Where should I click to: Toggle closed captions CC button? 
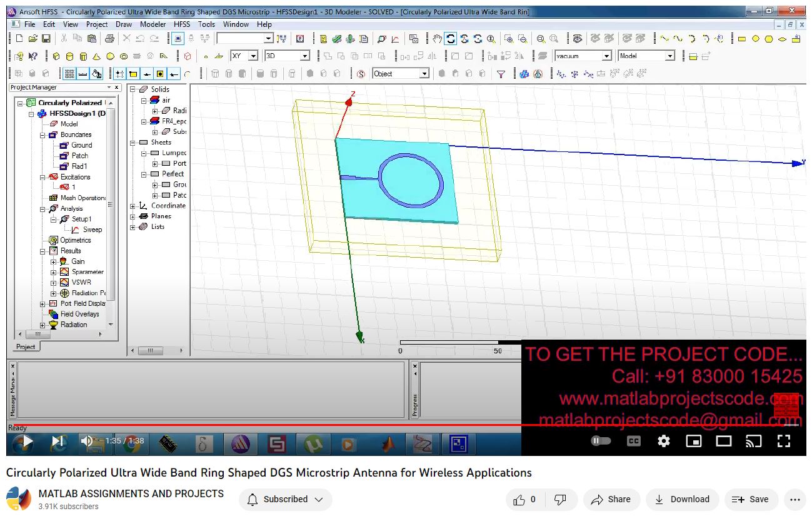click(x=634, y=441)
